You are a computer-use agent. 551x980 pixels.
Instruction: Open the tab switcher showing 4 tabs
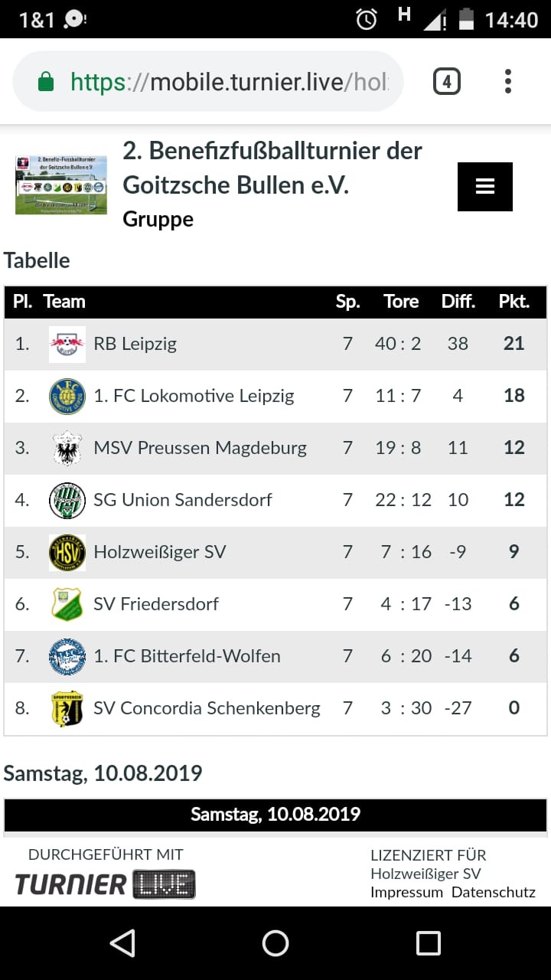[x=447, y=81]
